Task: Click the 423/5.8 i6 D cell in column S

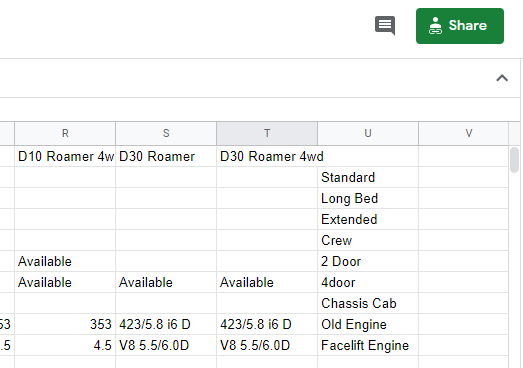Action: coord(166,324)
